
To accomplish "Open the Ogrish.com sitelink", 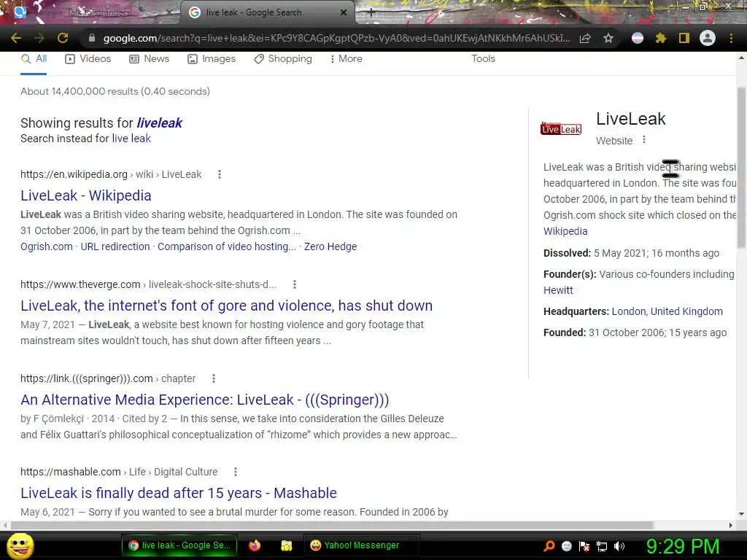I will pos(46,246).
